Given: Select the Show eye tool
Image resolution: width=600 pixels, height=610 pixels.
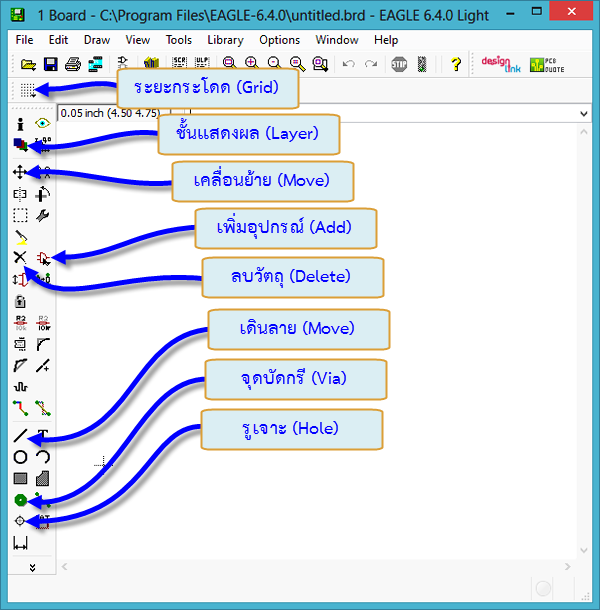Looking at the screenshot, I should coord(42,123).
